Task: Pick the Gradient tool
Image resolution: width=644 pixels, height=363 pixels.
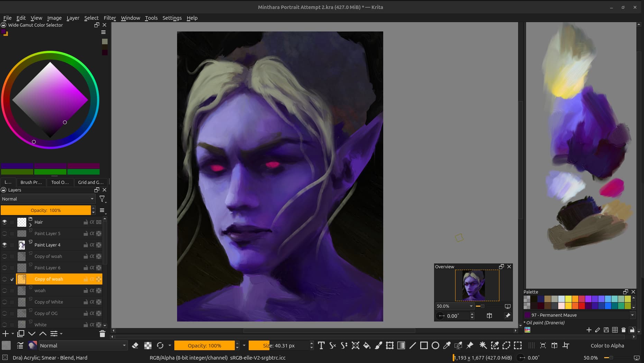Action: coord(401,345)
